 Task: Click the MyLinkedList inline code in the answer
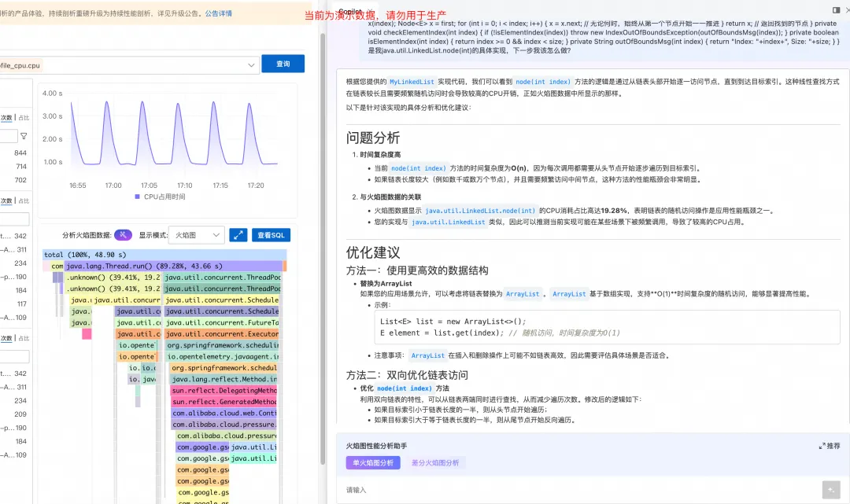412,82
